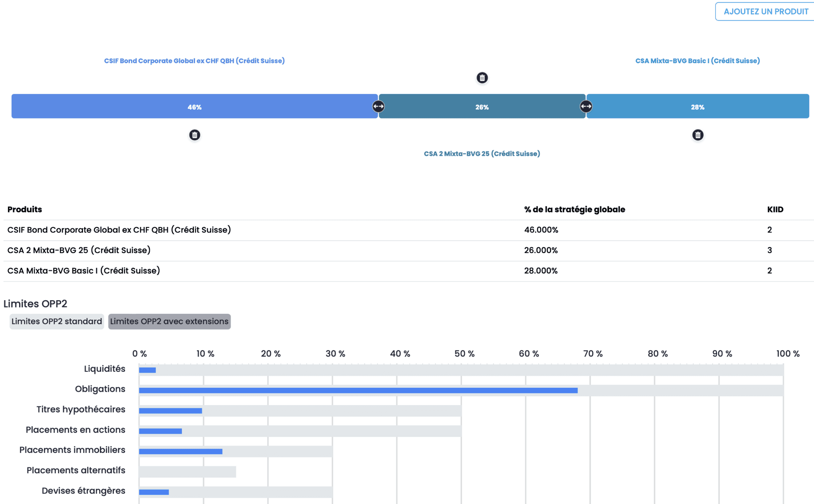
Task: Select the 28% allocation segment
Action: [697, 107]
